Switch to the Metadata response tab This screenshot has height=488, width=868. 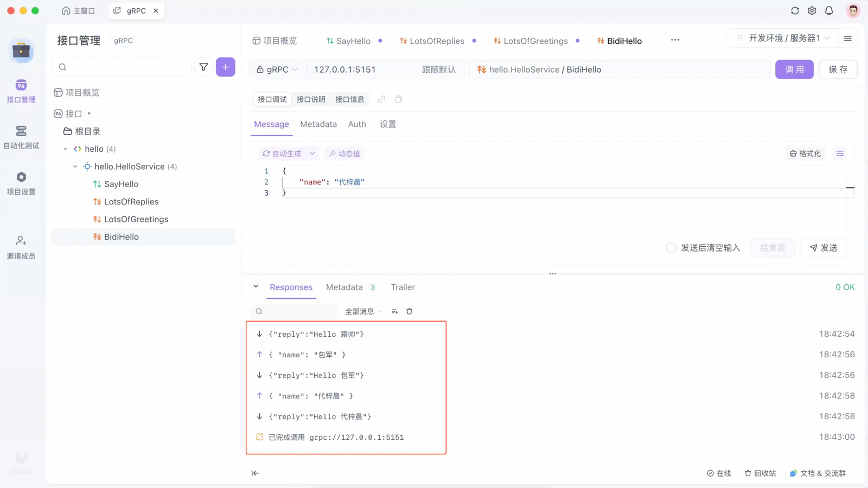(344, 287)
